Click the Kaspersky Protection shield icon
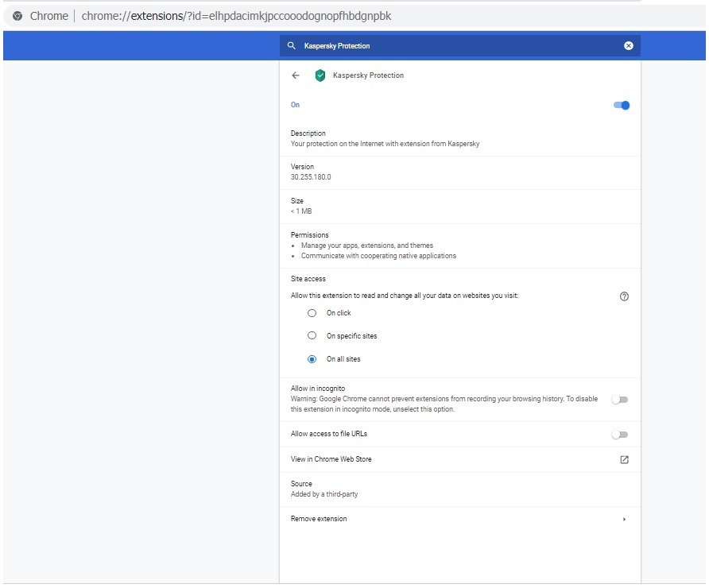The height and width of the screenshot is (588, 709). (320, 75)
